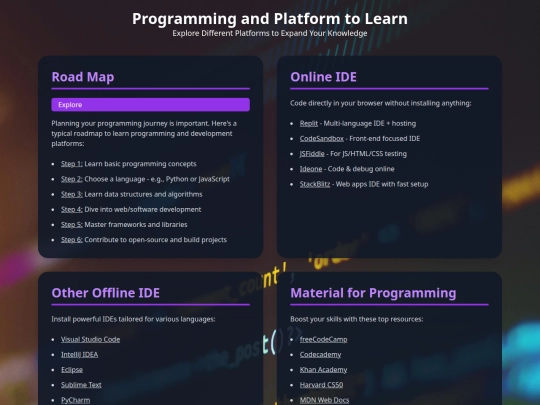The image size is (540, 405).
Task: Click 'Planning your programming journey' paragraph
Action: point(144,134)
